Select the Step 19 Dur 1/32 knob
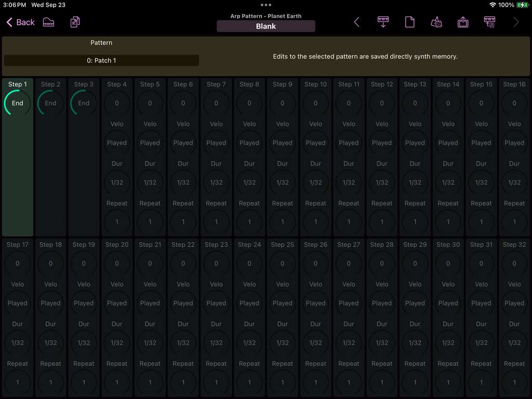The width and height of the screenshot is (532, 399). 84,343
